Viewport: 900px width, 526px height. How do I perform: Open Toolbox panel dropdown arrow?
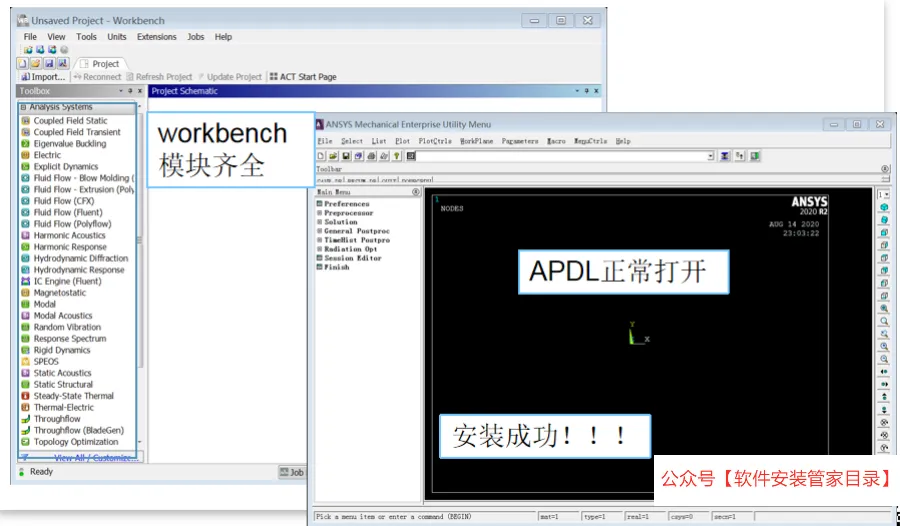point(121,91)
